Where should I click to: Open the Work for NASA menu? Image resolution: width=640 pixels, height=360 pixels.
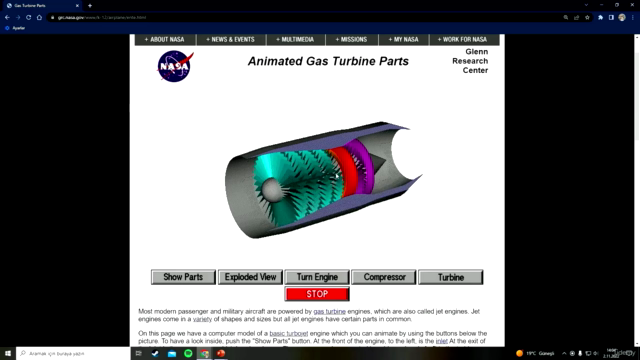[x=463, y=40]
